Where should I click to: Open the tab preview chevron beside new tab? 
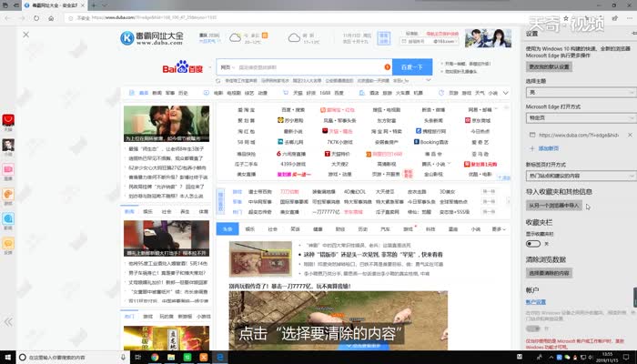[105, 5]
